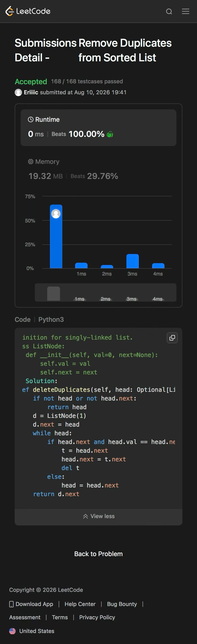Open the United States region selector
The width and height of the screenshot is (197, 644).
pos(32,631)
